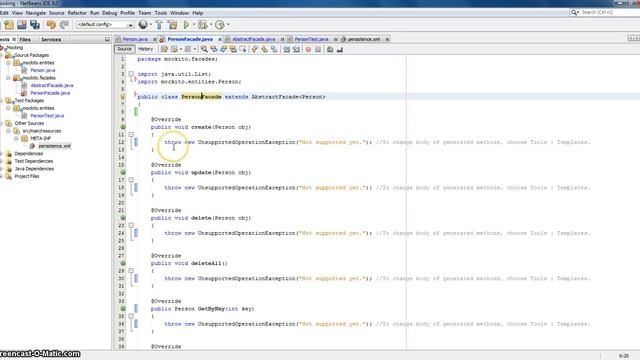Click the override marker beside create method
The image size is (640, 360).
(123, 127)
